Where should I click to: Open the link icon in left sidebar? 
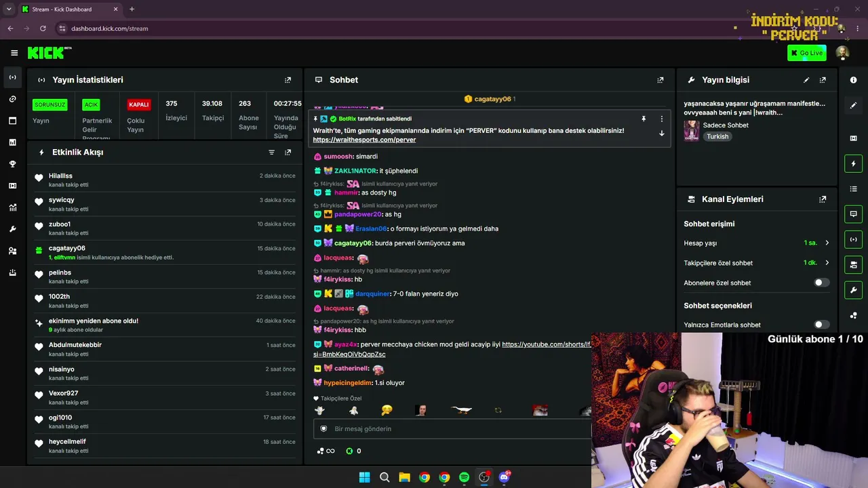click(x=12, y=99)
